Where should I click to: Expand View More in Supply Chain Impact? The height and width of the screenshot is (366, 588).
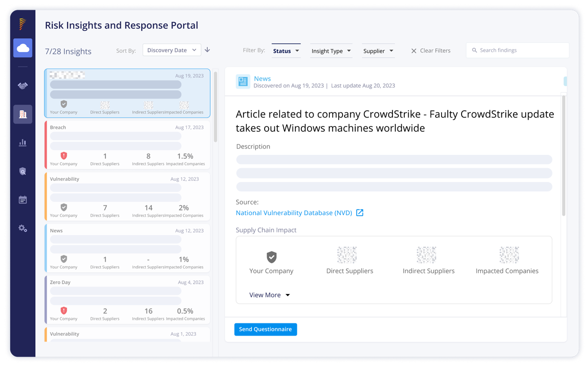(269, 295)
